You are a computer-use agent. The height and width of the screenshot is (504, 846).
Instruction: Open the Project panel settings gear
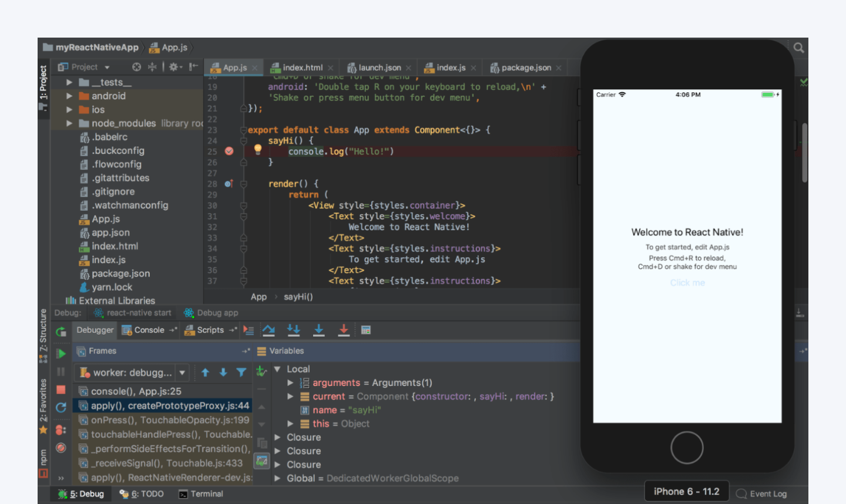pyautogui.click(x=173, y=67)
